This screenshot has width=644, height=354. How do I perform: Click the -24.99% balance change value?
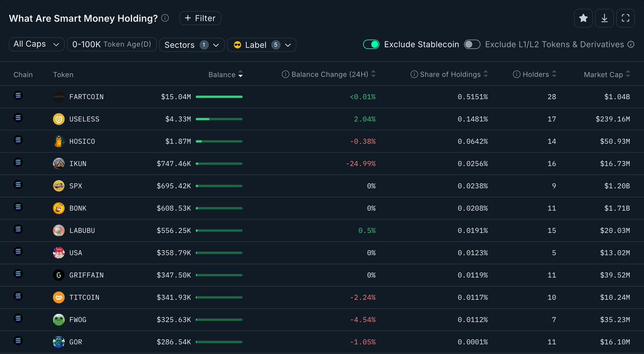click(360, 164)
